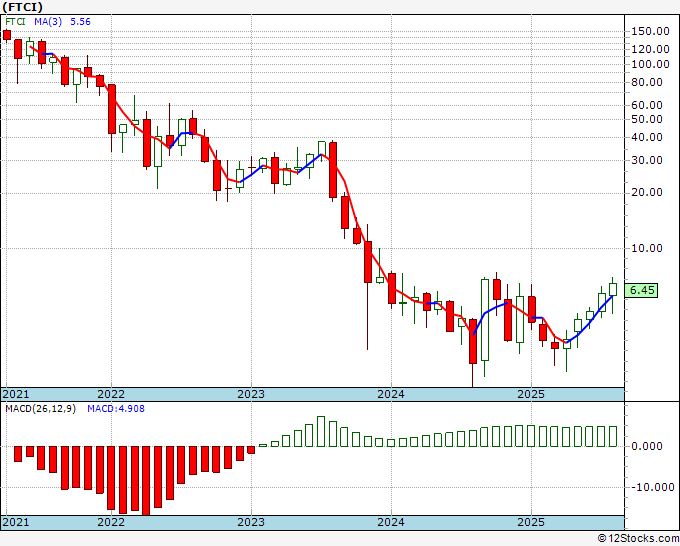680x546 pixels.
Task: Click the MACD(26,12,9) indicator label
Action: [x=41, y=409]
